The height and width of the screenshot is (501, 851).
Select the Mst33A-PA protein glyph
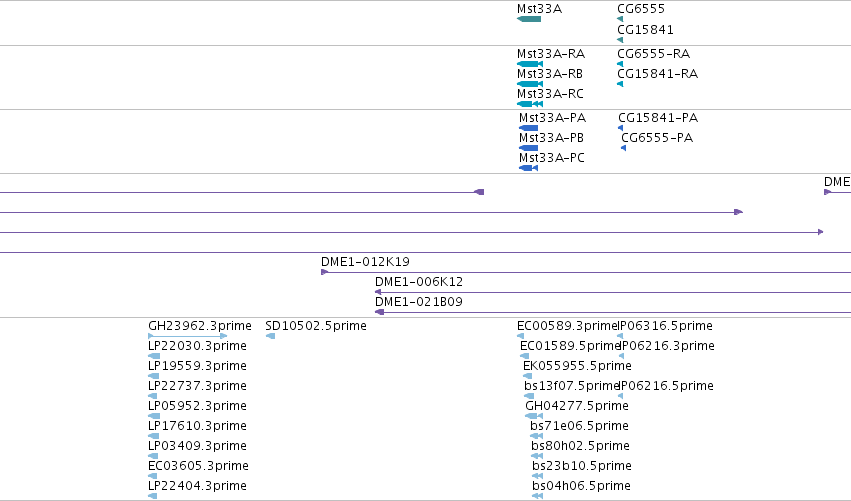point(529,128)
